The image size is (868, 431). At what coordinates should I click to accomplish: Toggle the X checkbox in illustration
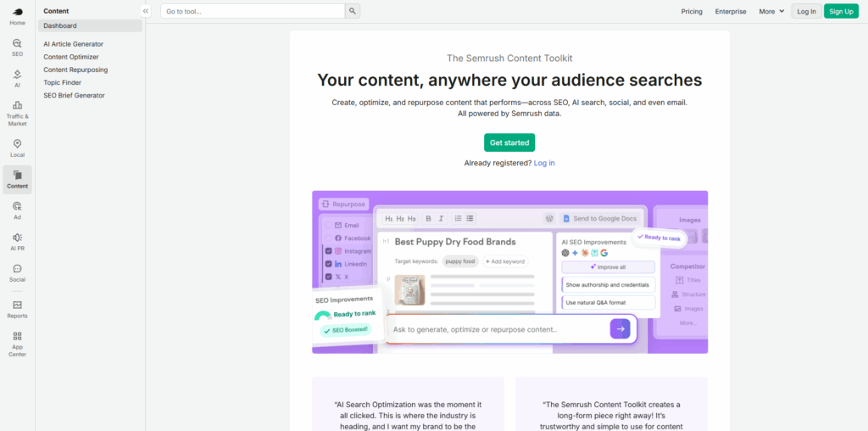point(328,277)
